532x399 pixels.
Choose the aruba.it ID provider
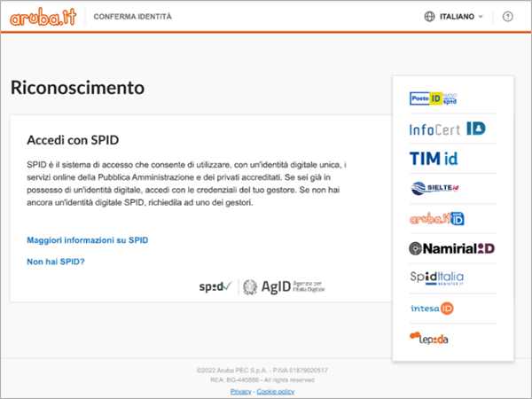click(436, 218)
